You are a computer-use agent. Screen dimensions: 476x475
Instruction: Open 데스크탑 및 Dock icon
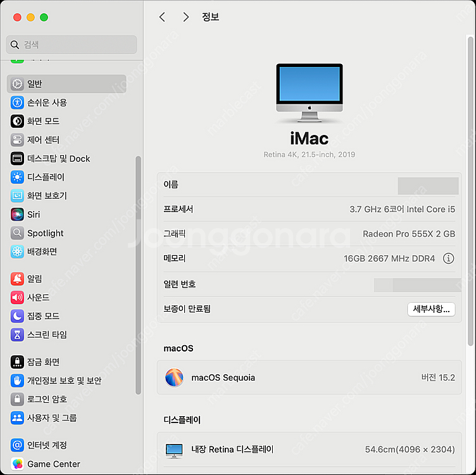click(17, 158)
